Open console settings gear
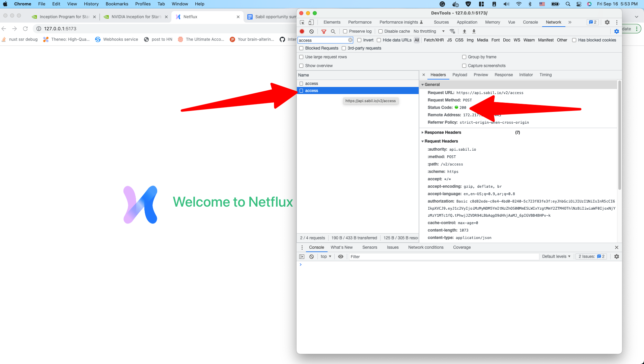Viewport: 644px width, 364px height. pyautogui.click(x=617, y=256)
